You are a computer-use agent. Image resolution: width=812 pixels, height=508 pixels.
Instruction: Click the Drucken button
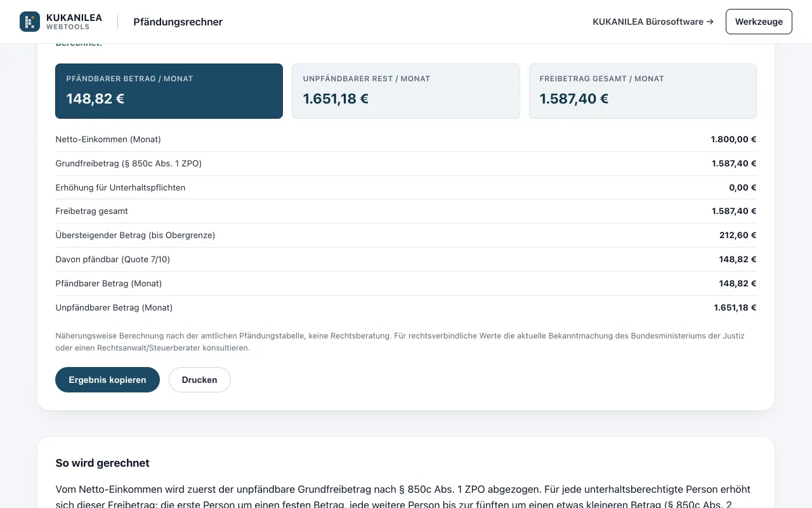[199, 380]
